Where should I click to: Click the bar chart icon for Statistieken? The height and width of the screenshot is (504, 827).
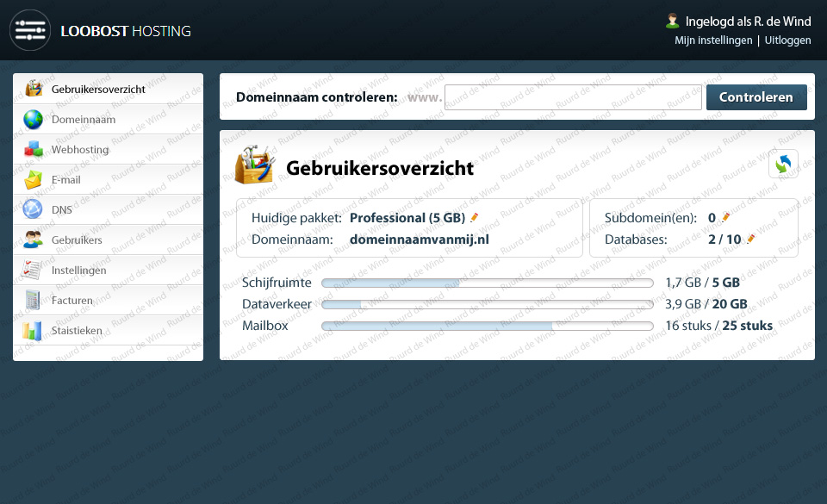click(x=32, y=330)
